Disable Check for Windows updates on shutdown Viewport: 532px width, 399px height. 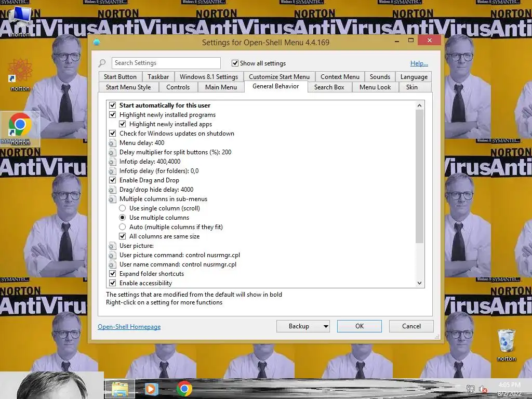pos(113,134)
